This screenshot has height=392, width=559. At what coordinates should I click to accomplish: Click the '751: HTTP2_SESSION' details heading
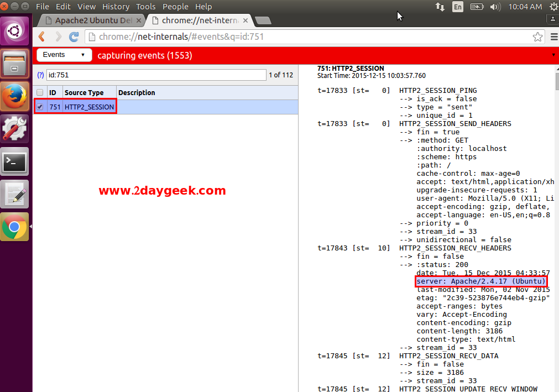pyautogui.click(x=351, y=69)
